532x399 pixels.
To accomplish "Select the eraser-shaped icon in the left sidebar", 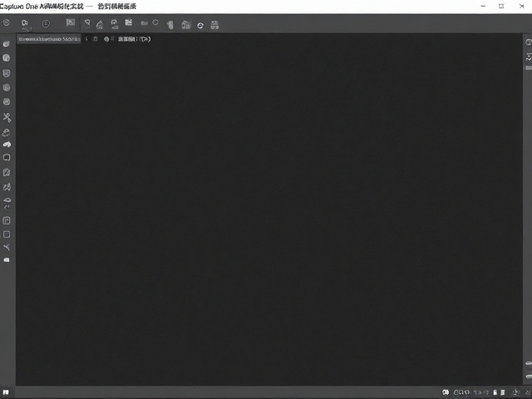I will [7, 132].
